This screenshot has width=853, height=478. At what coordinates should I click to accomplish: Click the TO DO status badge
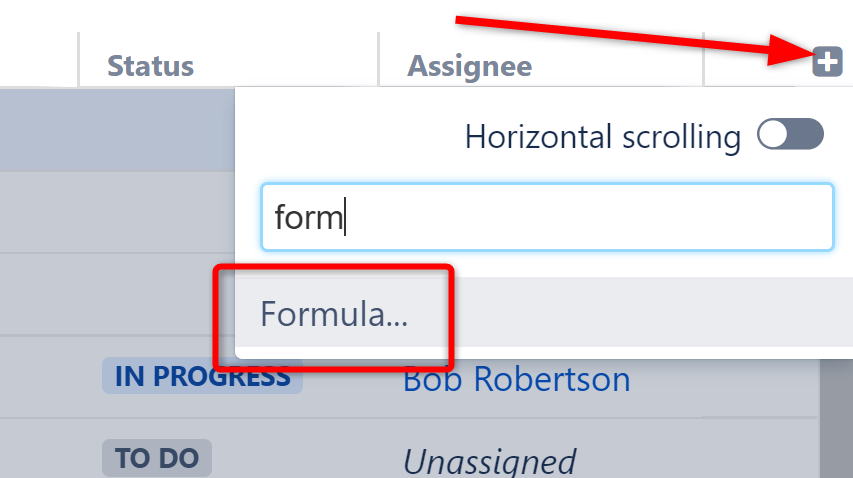(156, 458)
